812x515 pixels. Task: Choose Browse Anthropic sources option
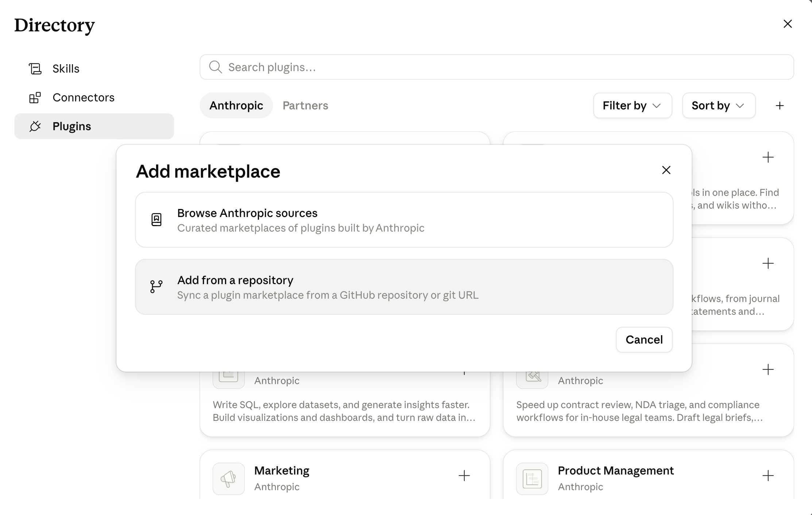click(404, 220)
